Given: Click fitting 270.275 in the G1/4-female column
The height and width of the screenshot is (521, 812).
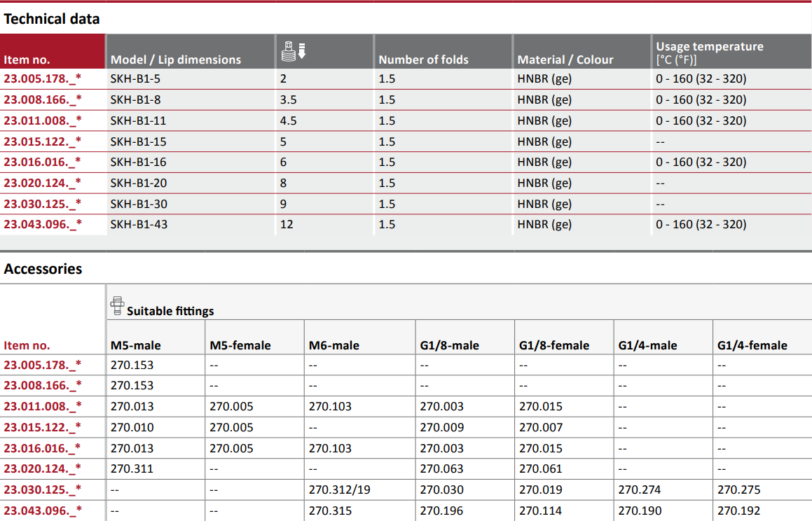Looking at the screenshot, I should tap(739, 489).
